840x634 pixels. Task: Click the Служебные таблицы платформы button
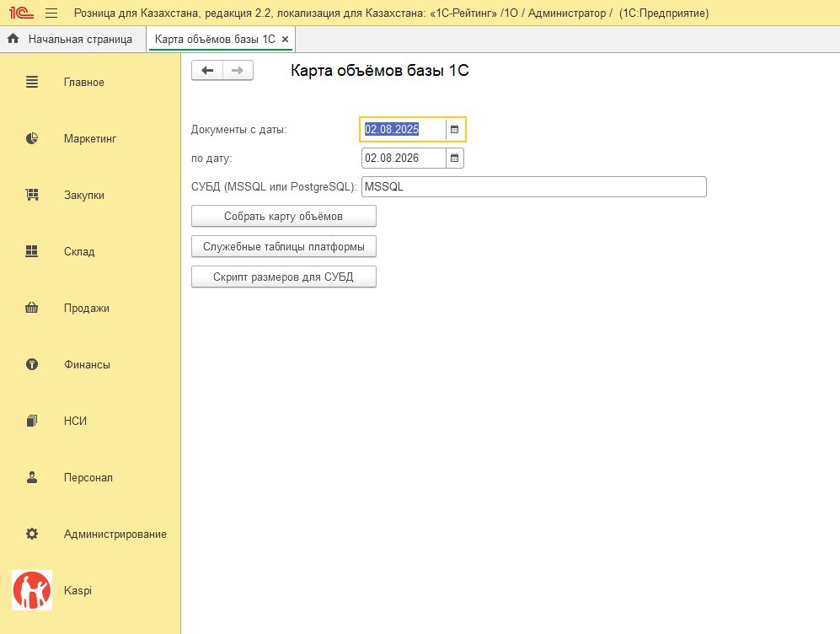[284, 246]
